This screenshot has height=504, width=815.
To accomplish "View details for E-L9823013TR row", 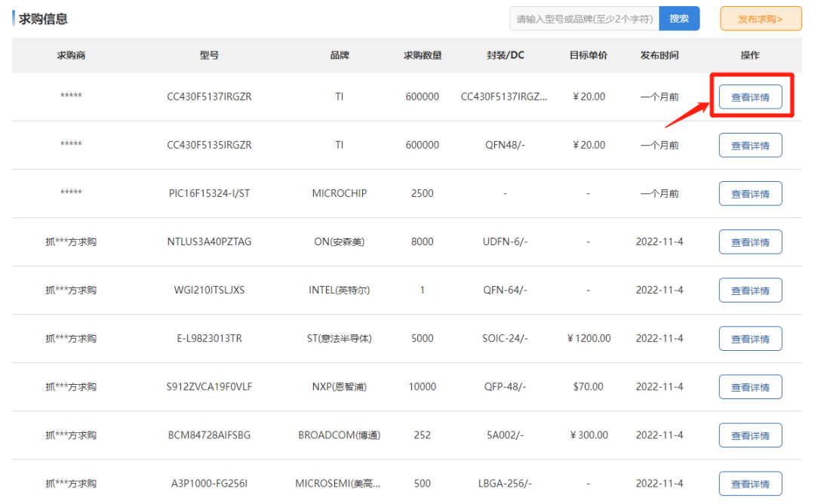I will click(x=750, y=338).
